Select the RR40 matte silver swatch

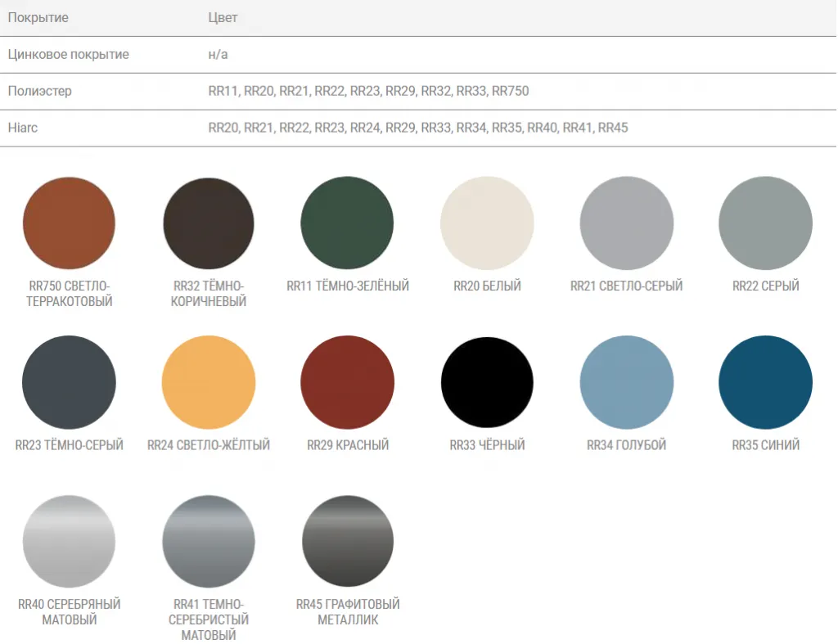(70, 542)
